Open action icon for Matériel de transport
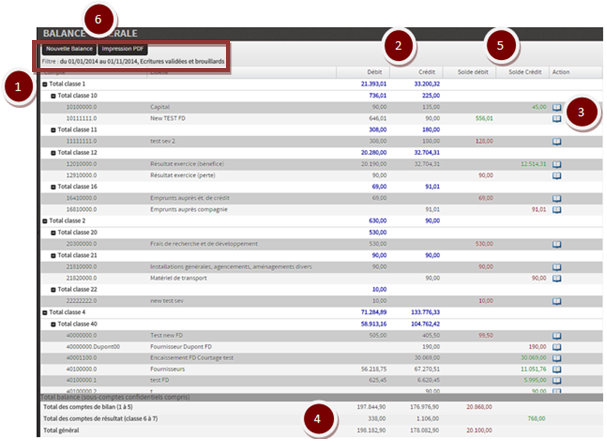This screenshot has width=607, height=442. [556, 277]
